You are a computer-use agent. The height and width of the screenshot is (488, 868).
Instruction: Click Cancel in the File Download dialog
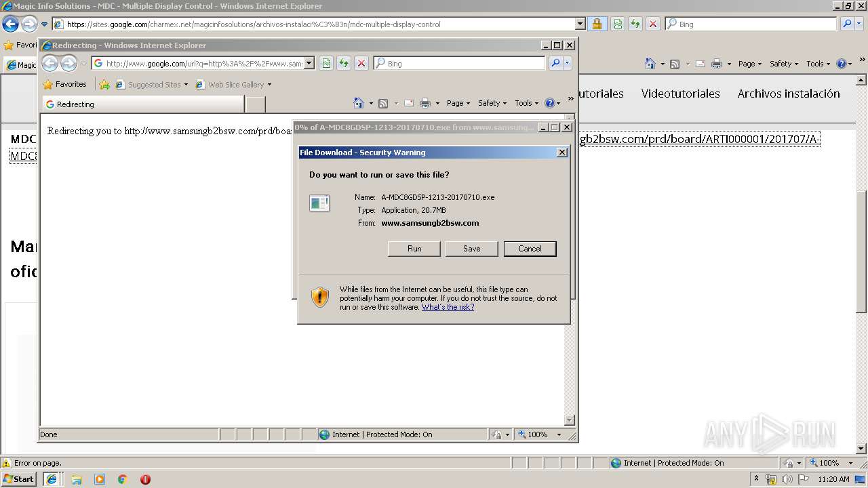[530, 249]
